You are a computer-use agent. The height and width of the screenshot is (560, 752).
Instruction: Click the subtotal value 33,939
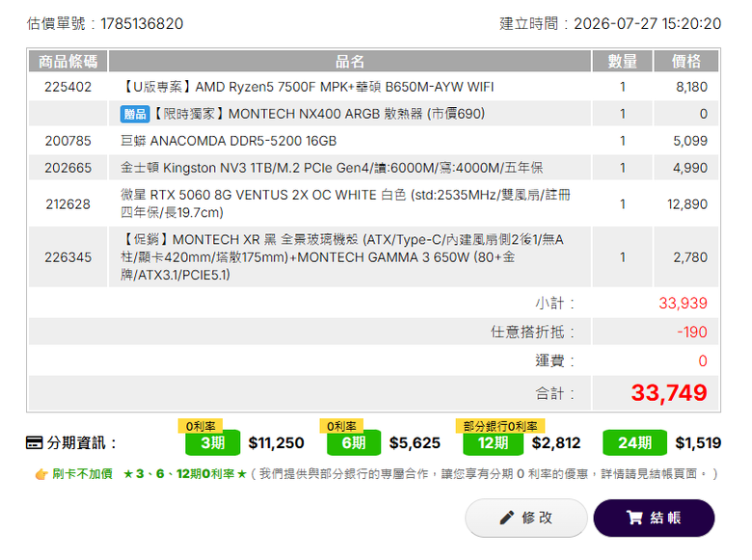click(683, 303)
